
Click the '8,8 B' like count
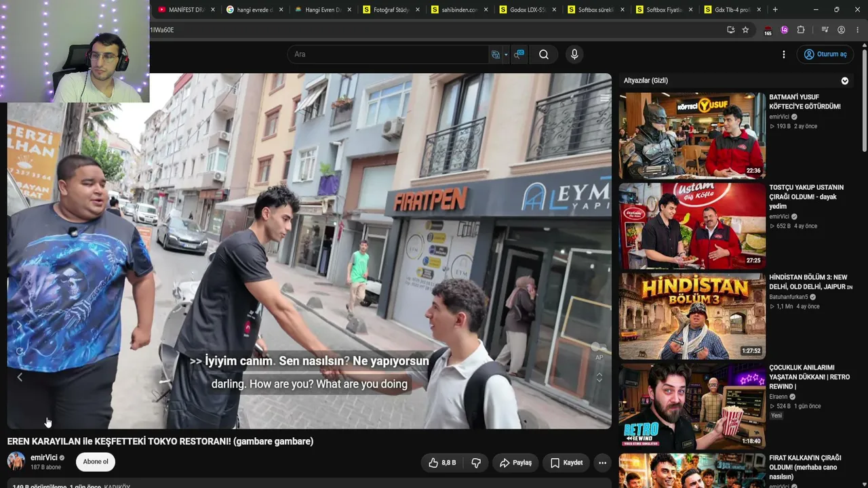(x=449, y=463)
